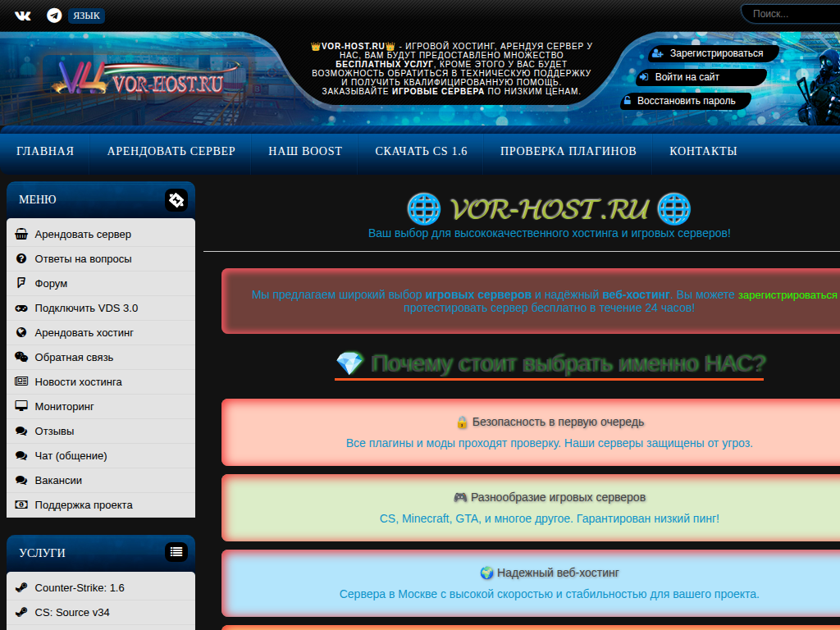Click the Зарегистрироваться button
Viewport: 840px width, 630px height.
click(715, 53)
